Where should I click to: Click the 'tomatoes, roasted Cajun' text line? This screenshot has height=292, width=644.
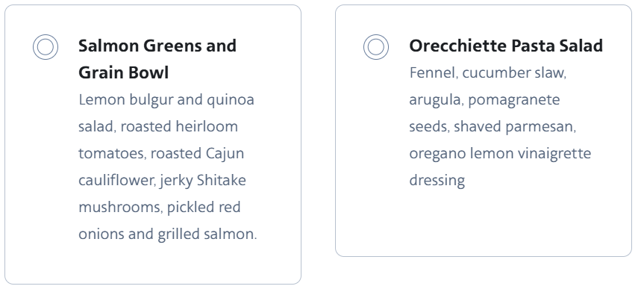(161, 153)
